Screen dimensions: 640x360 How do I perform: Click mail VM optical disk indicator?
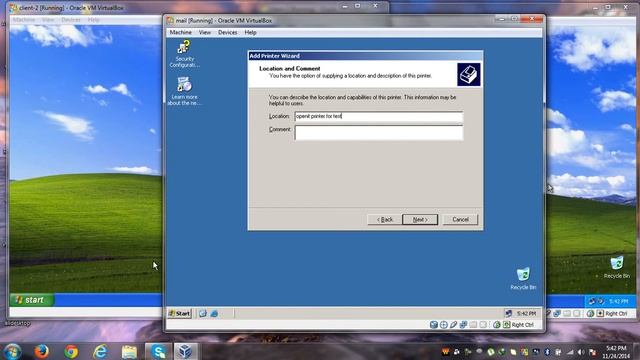click(x=444, y=325)
